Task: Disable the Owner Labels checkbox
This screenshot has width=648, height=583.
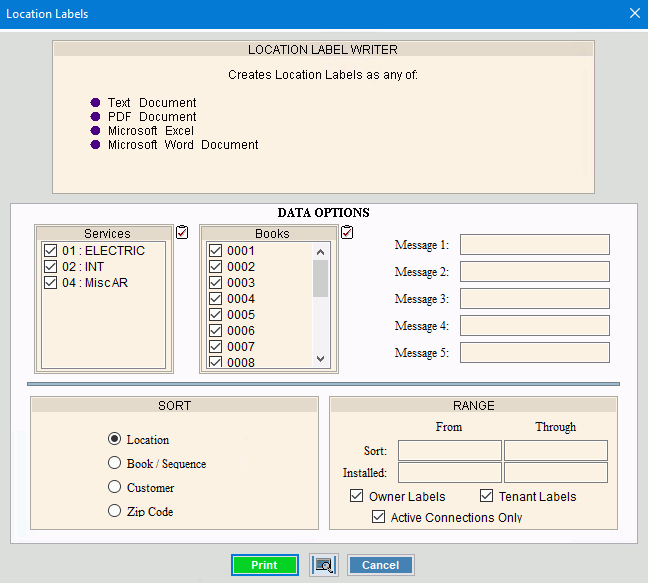Action: click(x=356, y=496)
